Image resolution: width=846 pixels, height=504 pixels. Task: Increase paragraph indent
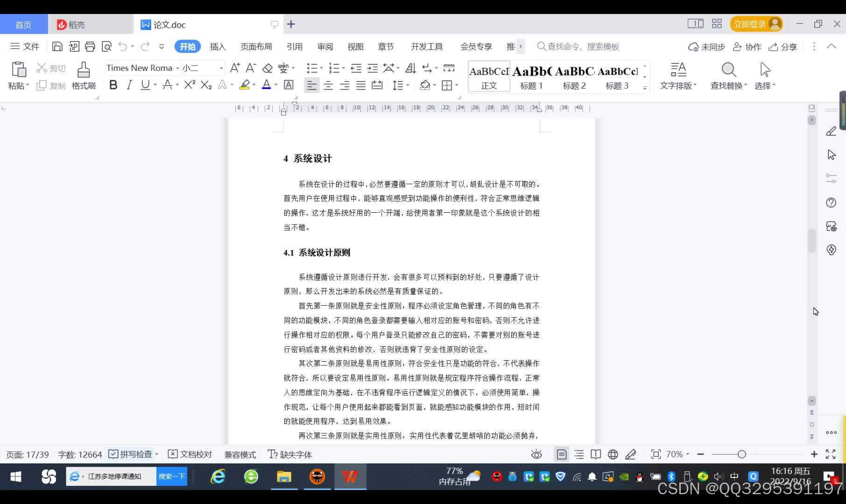click(373, 68)
